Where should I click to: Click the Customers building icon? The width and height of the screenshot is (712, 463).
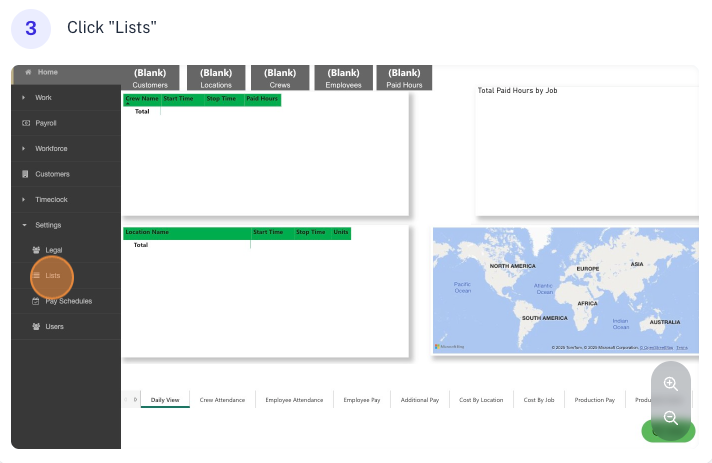pos(25,174)
